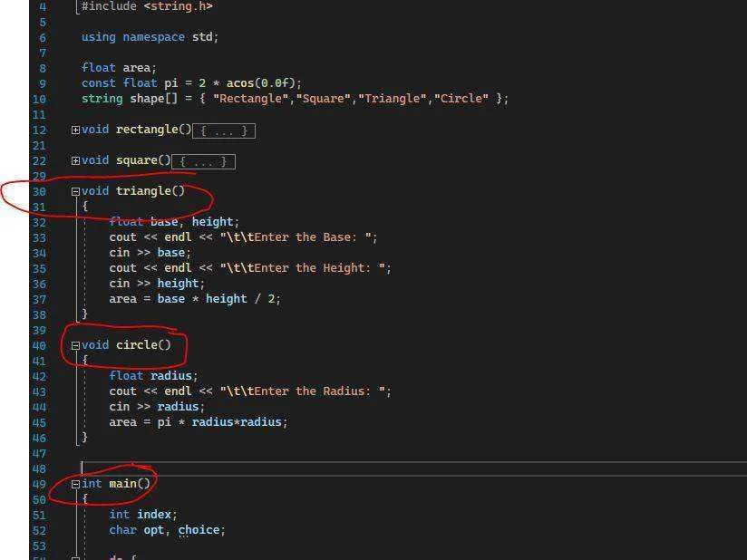Image resolution: width=747 pixels, height=560 pixels.
Task: Click line number 49 in gutter
Action: 39,484
